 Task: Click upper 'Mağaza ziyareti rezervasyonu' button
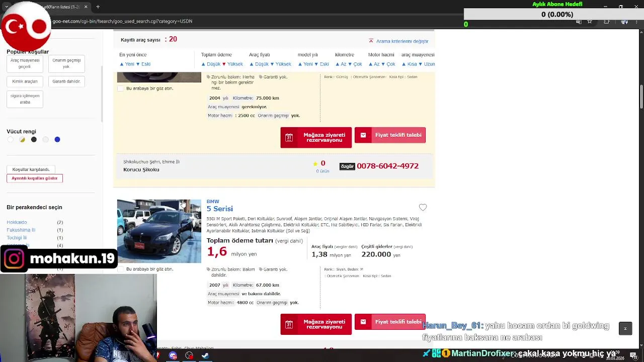pyautogui.click(x=316, y=138)
